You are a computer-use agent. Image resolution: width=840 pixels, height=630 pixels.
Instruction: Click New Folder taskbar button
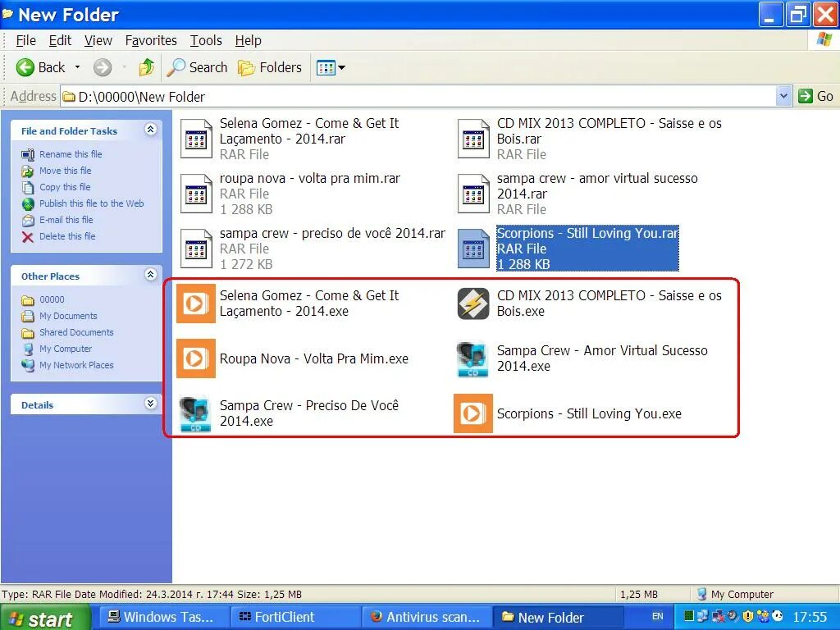[x=557, y=617]
